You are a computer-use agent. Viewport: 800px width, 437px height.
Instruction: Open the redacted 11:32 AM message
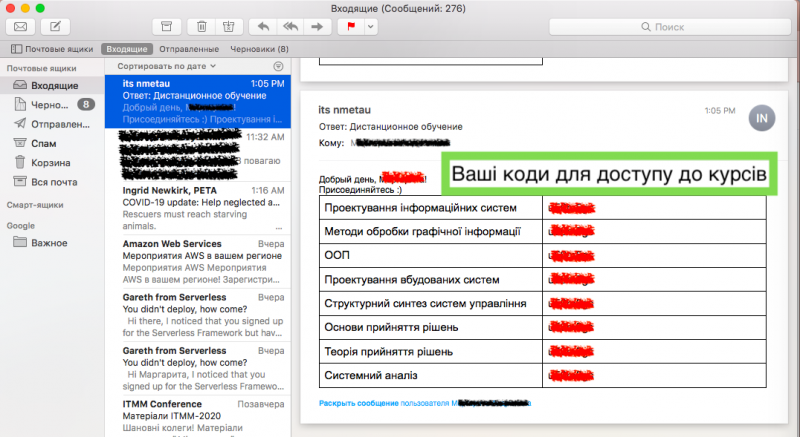coord(198,155)
